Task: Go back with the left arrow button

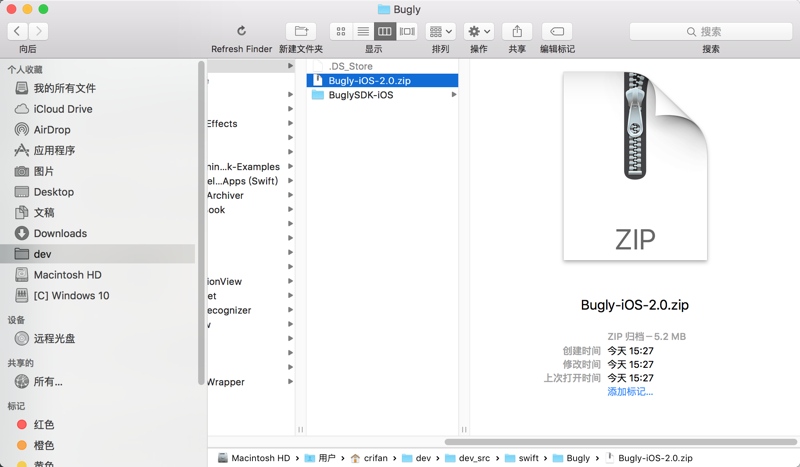Action: [x=17, y=32]
